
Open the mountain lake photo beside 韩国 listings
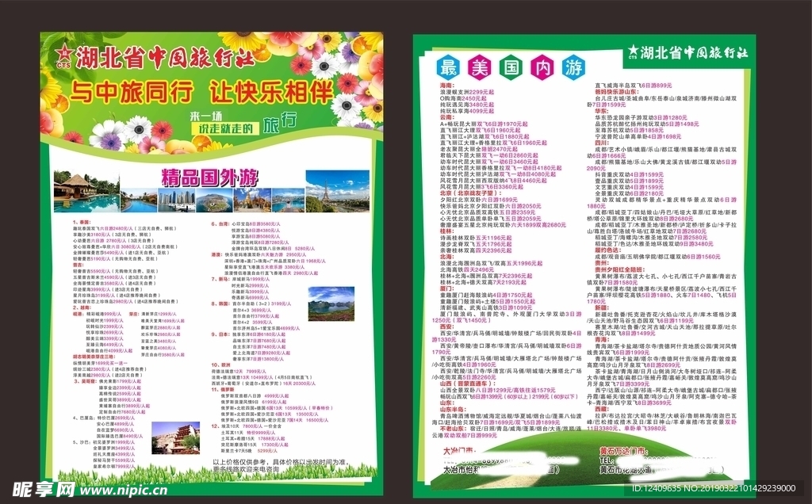(331, 304)
